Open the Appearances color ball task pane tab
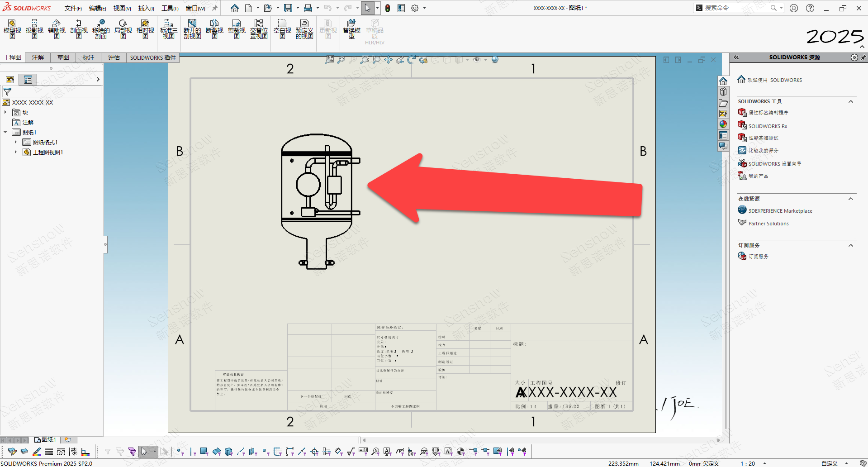 pos(723,124)
